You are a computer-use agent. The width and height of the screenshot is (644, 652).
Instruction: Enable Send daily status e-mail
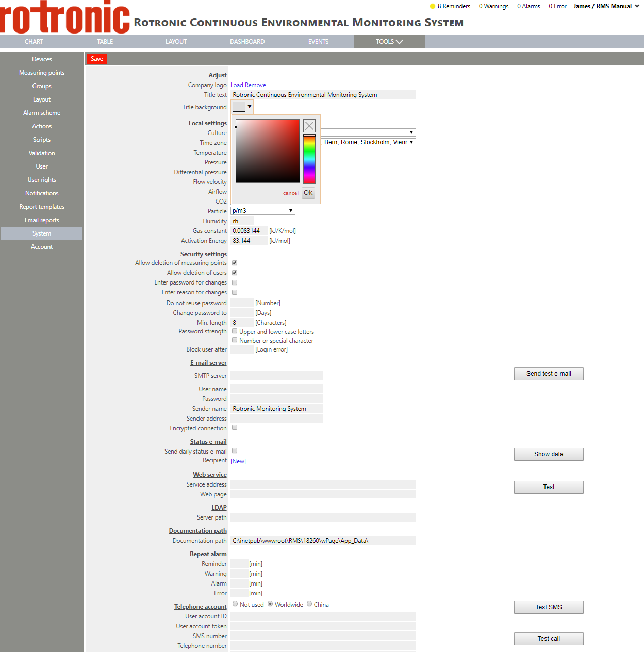235,450
